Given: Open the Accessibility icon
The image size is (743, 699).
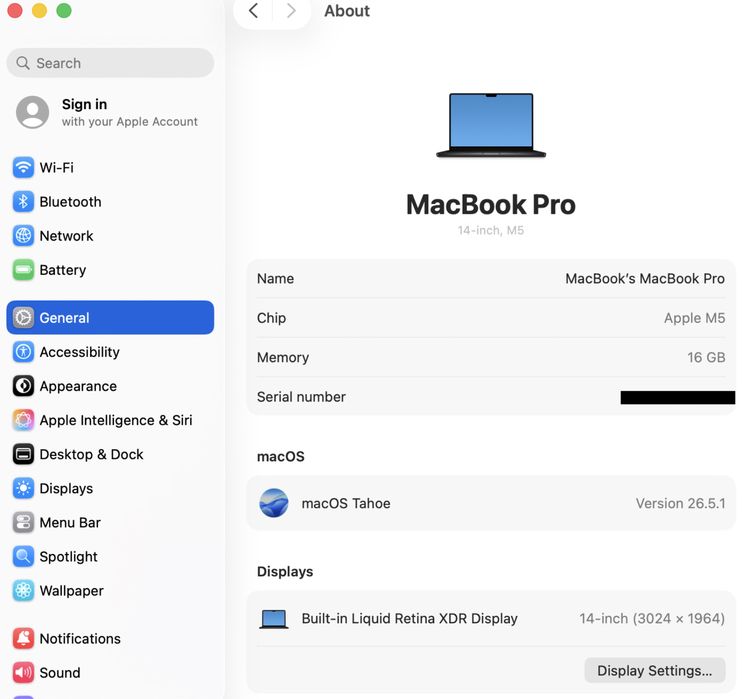Looking at the screenshot, I should coord(23,352).
